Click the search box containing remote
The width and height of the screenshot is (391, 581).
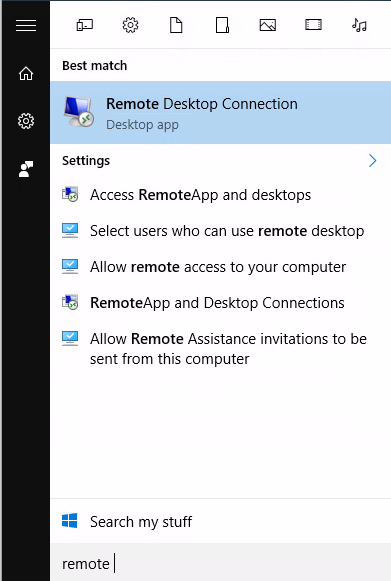[221, 563]
